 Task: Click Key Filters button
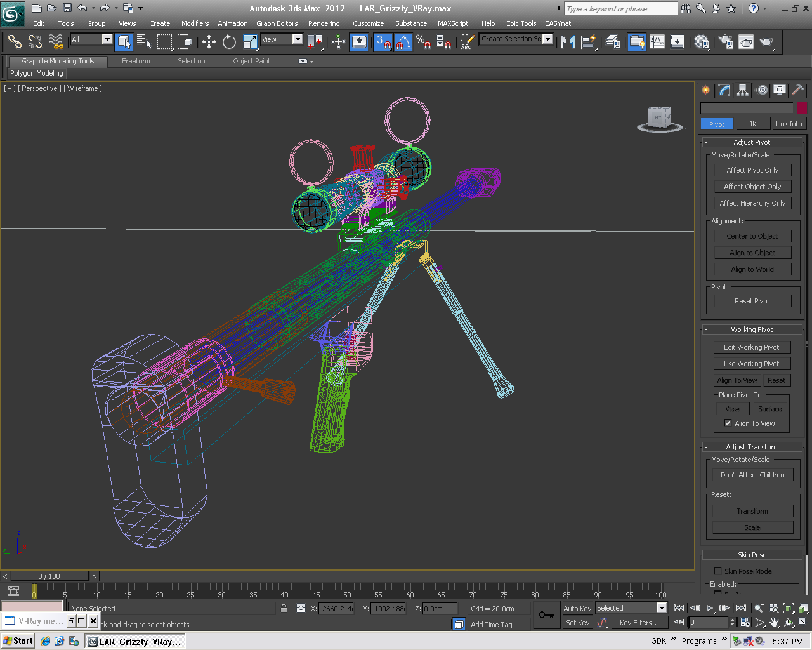(x=639, y=623)
